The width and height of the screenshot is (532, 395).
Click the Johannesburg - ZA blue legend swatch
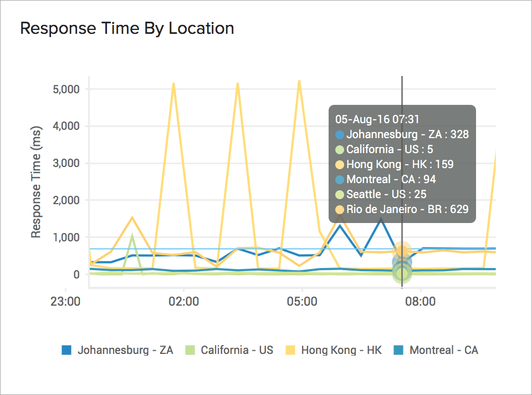click(66, 350)
